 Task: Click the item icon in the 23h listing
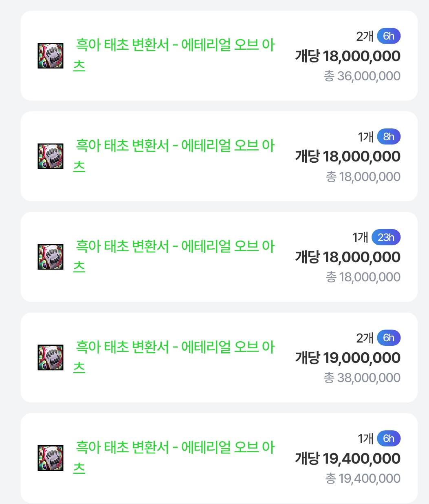(x=51, y=257)
